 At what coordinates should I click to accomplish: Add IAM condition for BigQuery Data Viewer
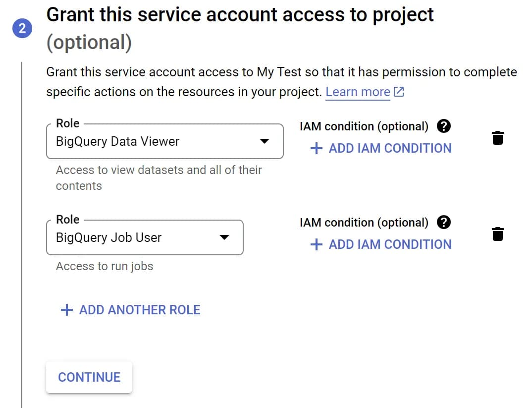pos(381,148)
